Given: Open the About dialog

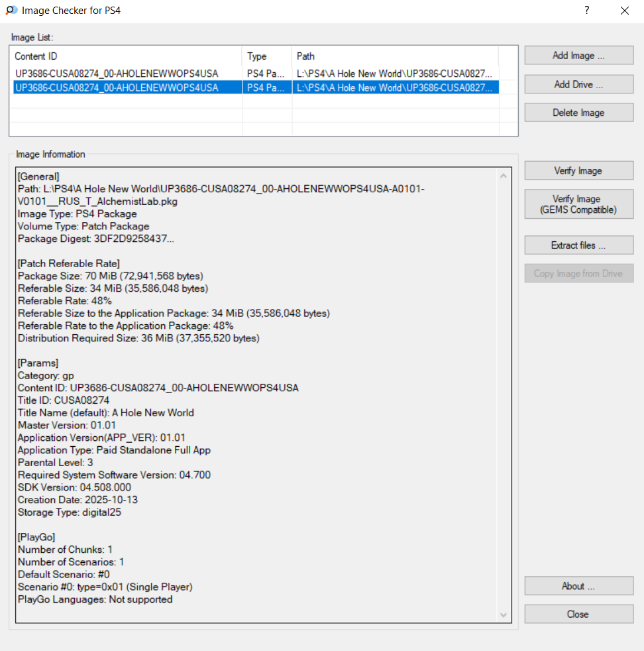Looking at the screenshot, I should tap(578, 586).
